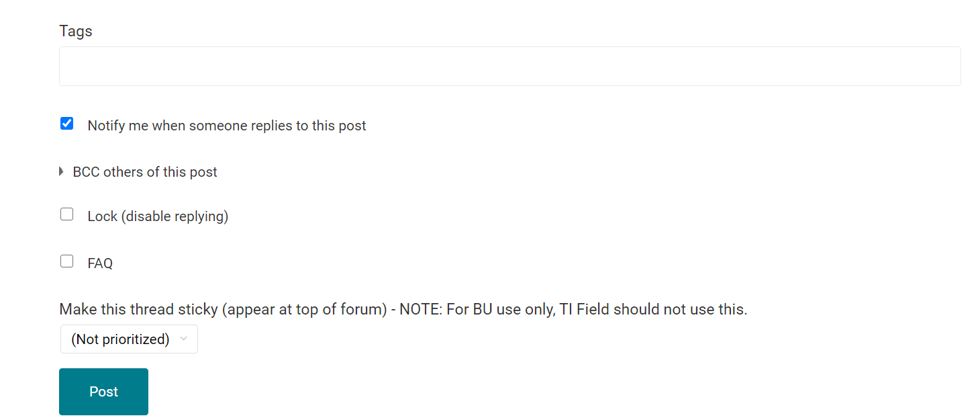Click the chevron arrow in priority dropdown

pos(184,339)
